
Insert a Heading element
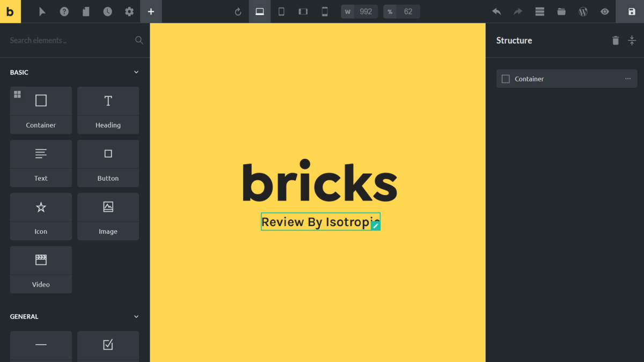108,110
